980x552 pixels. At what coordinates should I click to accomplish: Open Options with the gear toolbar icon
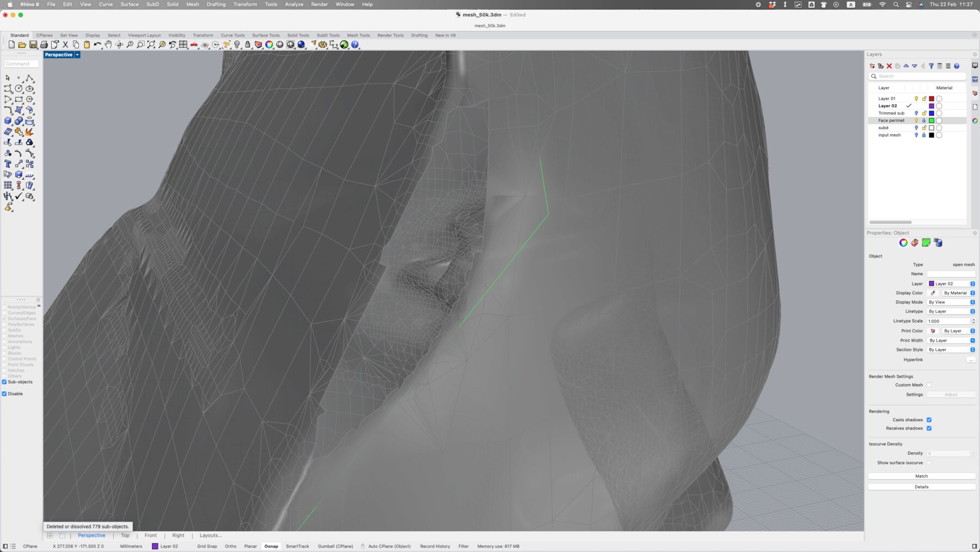click(x=323, y=45)
